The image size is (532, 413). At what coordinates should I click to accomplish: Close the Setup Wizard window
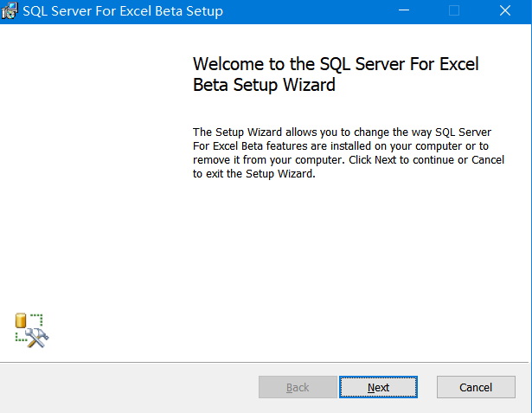coord(505,11)
